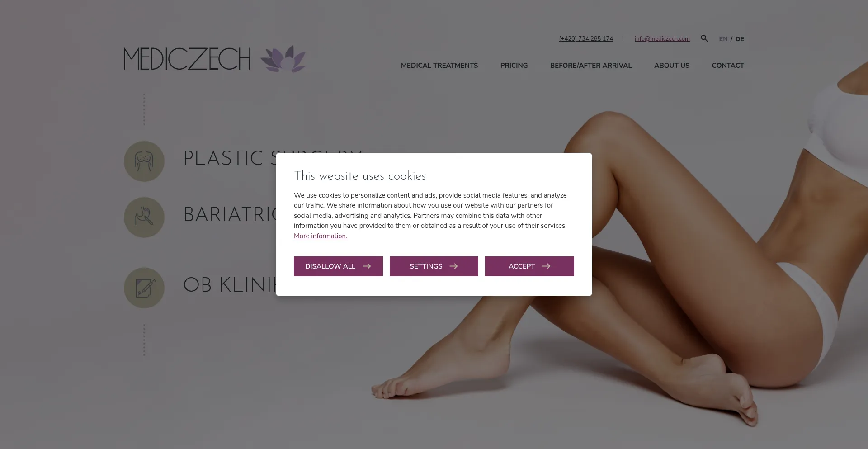Open the Medical Treatments menu

(439, 66)
